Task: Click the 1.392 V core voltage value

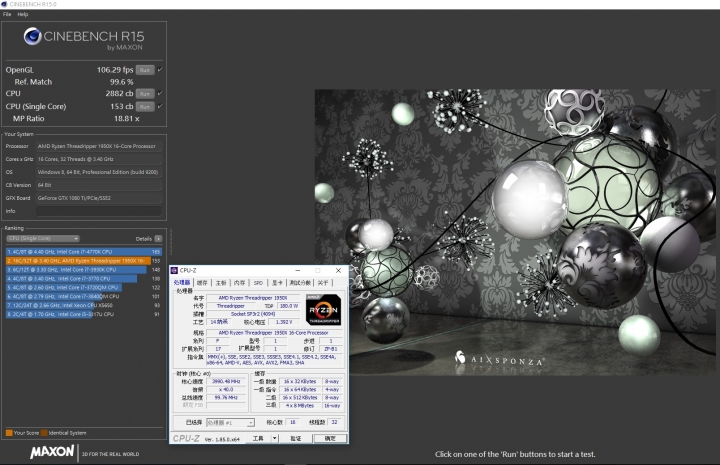Action: click(x=284, y=322)
